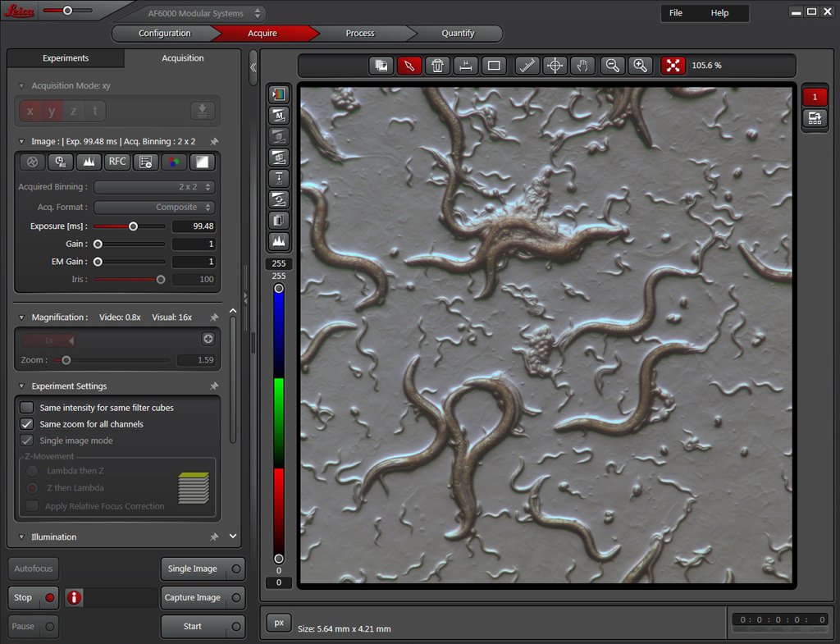Click the red fit-to-window icon
Screen dimensions: 840x644
[x=673, y=66]
